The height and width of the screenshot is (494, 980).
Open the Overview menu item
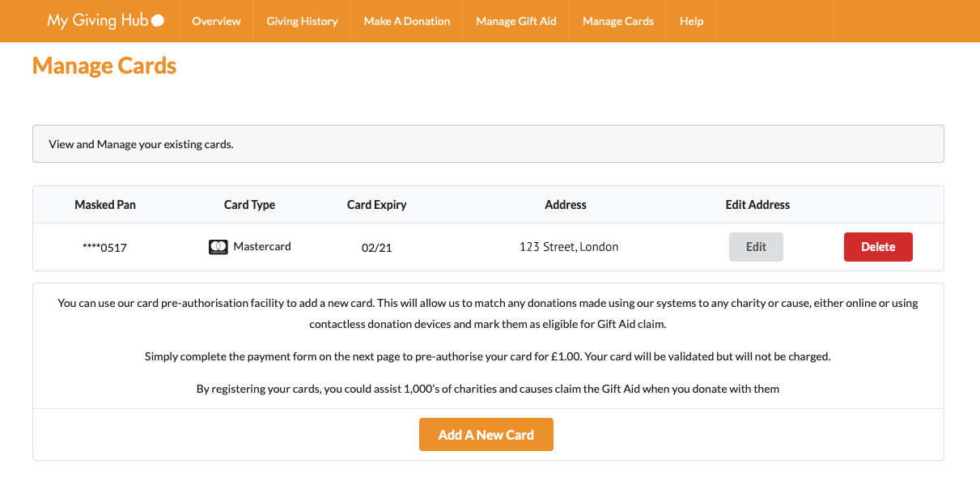pyautogui.click(x=216, y=21)
